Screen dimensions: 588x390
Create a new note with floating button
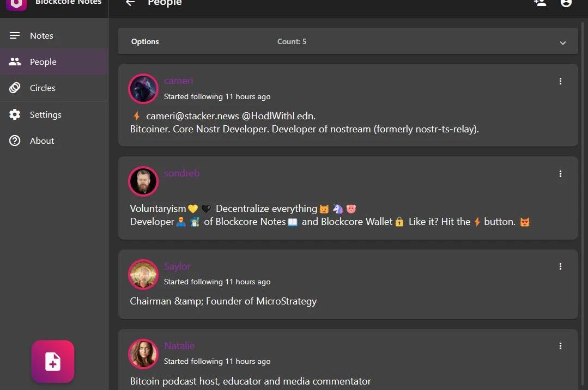[53, 362]
